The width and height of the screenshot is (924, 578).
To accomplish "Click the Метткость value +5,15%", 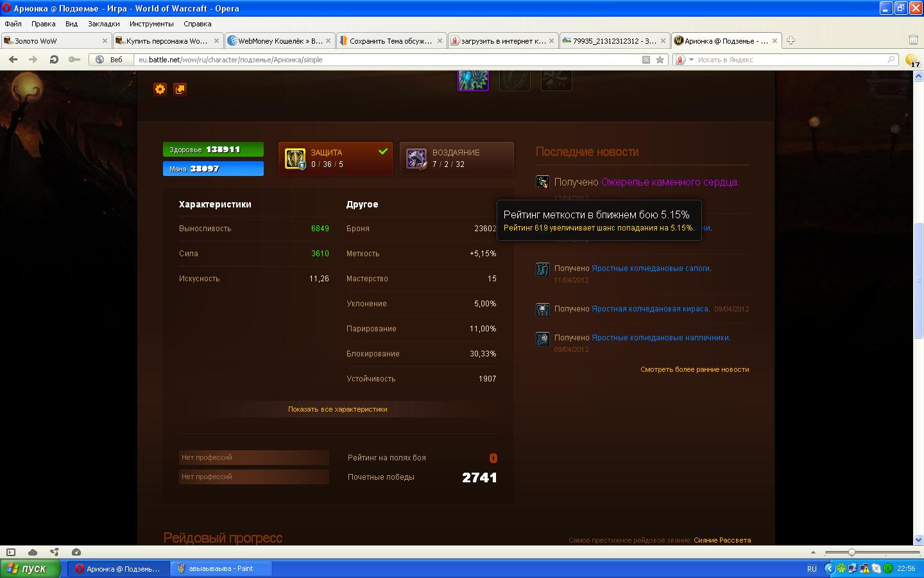I will [x=483, y=254].
